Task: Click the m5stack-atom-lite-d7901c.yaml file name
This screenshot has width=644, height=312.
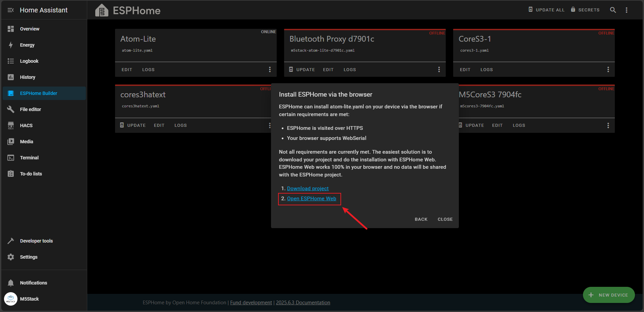Action: click(x=323, y=50)
